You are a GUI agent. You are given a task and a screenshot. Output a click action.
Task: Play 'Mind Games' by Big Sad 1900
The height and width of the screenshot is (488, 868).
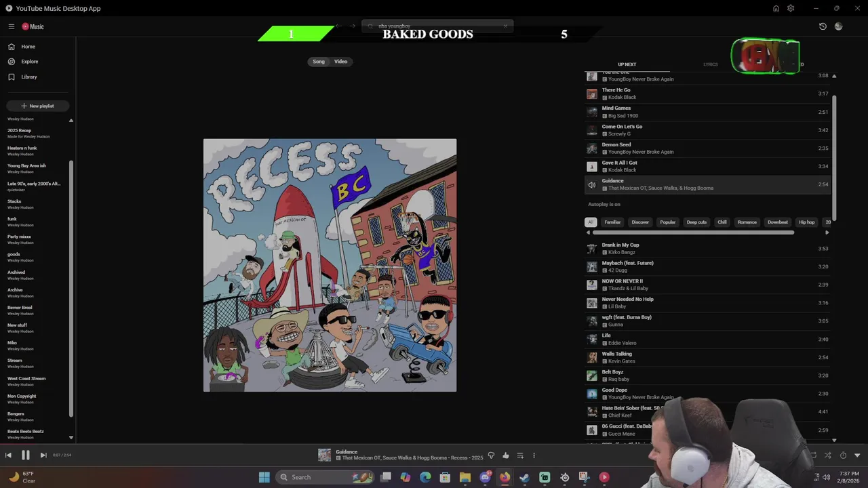707,112
